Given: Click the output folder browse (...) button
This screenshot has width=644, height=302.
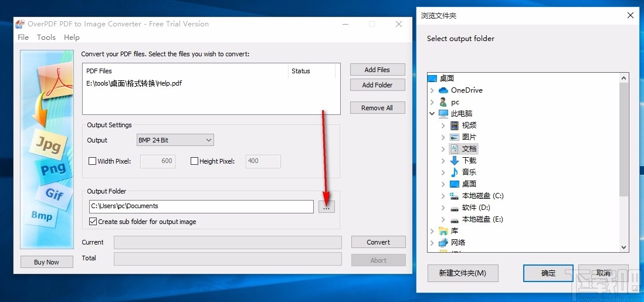Looking at the screenshot, I should point(327,206).
